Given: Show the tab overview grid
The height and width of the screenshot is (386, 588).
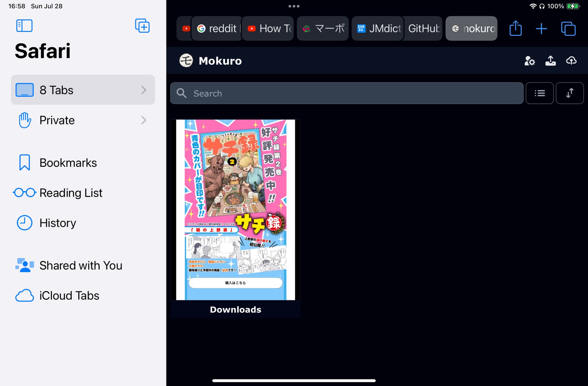Looking at the screenshot, I should click(x=568, y=29).
